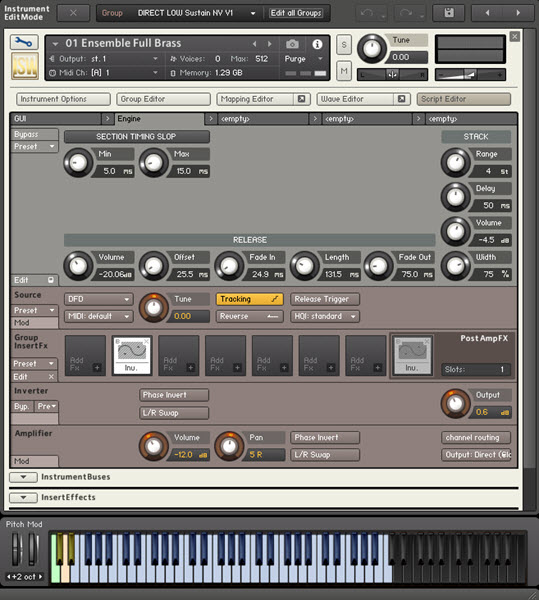Open the Wave Editor pop-out window icon
Screen dimensions: 539x600
pyautogui.click(x=401, y=99)
